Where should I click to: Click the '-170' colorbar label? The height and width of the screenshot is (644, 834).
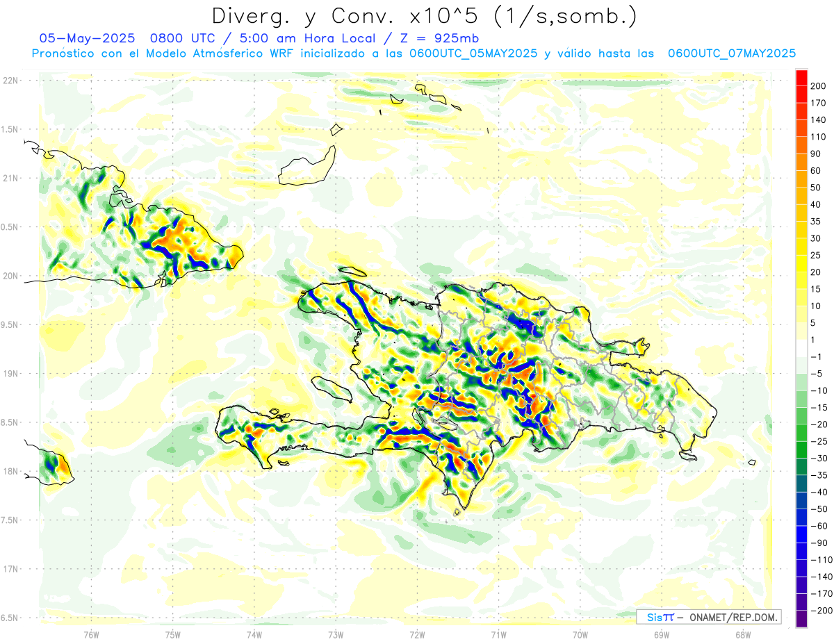point(821,595)
